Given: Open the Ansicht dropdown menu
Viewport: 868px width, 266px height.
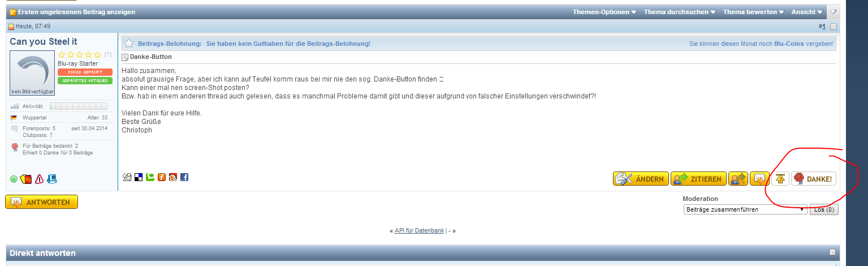Looking at the screenshot, I should (x=806, y=12).
